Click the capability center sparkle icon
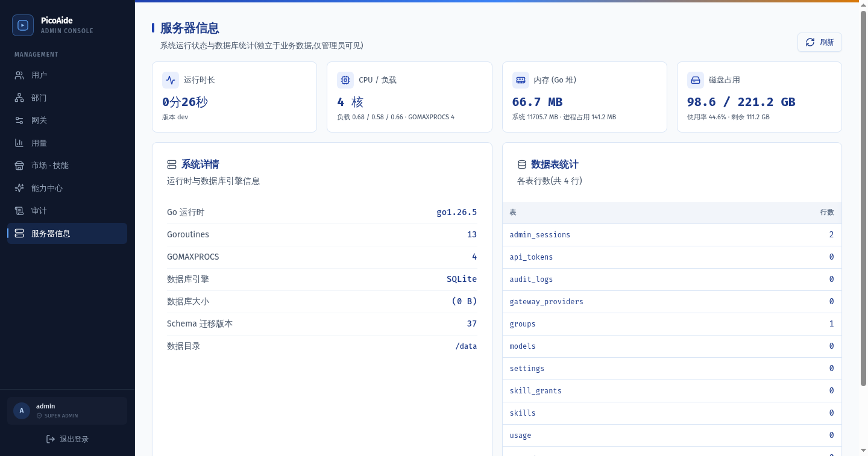The height and width of the screenshot is (456, 868). coord(19,188)
